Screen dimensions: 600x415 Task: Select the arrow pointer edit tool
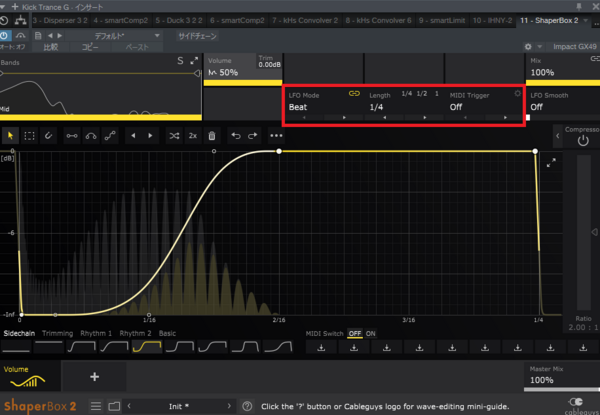[x=12, y=135]
